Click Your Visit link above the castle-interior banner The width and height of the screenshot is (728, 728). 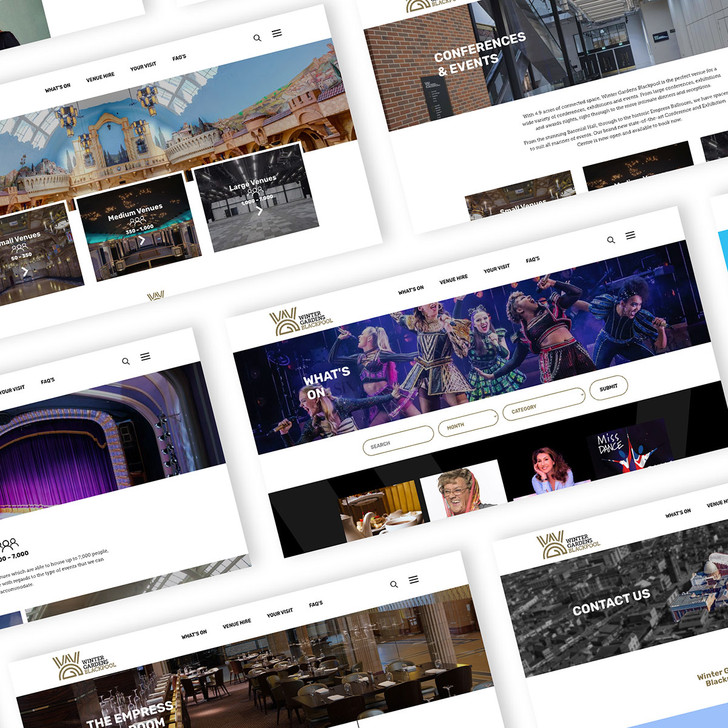(143, 67)
